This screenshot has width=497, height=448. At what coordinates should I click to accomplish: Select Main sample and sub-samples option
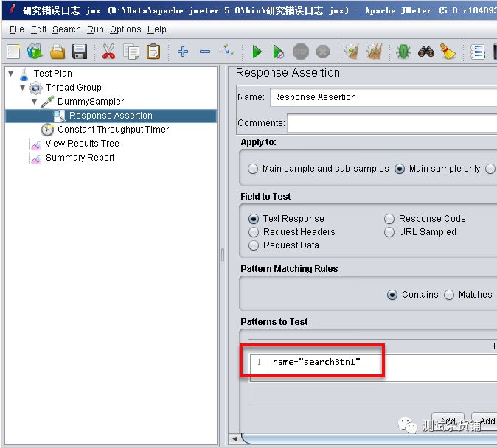pyautogui.click(x=319, y=169)
